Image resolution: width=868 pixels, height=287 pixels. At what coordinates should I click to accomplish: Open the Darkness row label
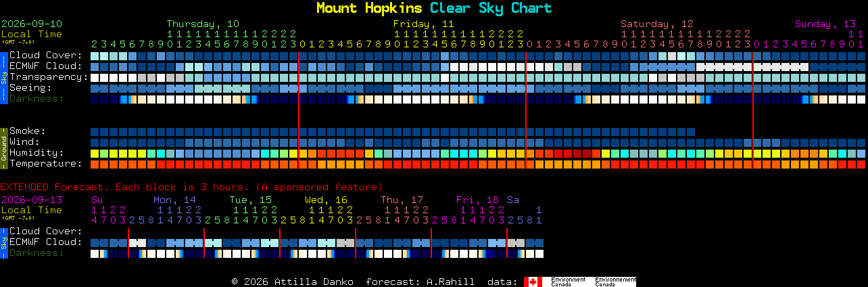(37, 99)
